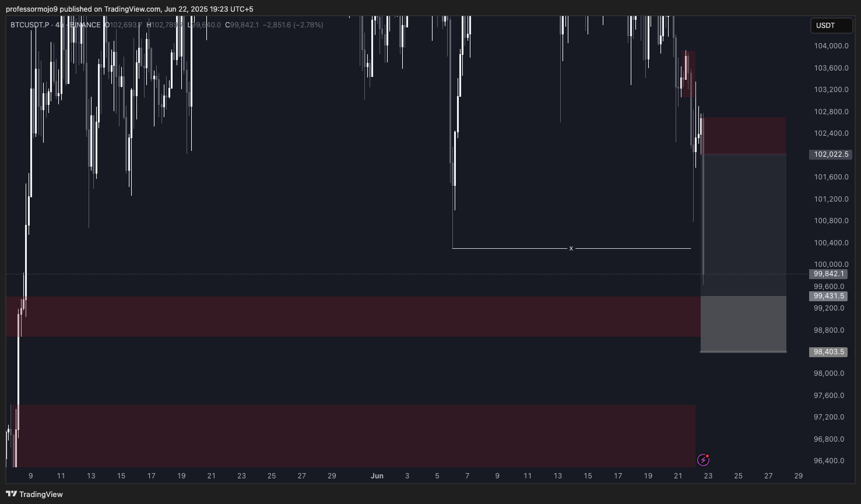Screen dimensions: 861x504
Task: Click the close value C99,842.1
Action: click(242, 25)
